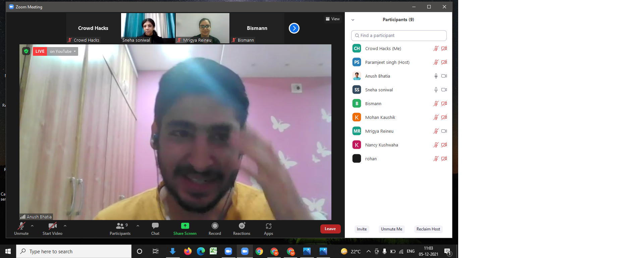Open Firefox from the taskbar
This screenshot has height=258, width=644.
[187, 251]
